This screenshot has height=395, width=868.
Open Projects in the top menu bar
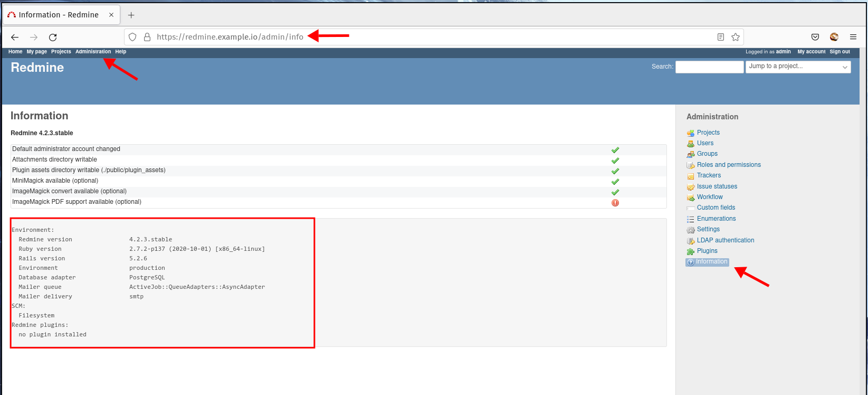pyautogui.click(x=61, y=52)
